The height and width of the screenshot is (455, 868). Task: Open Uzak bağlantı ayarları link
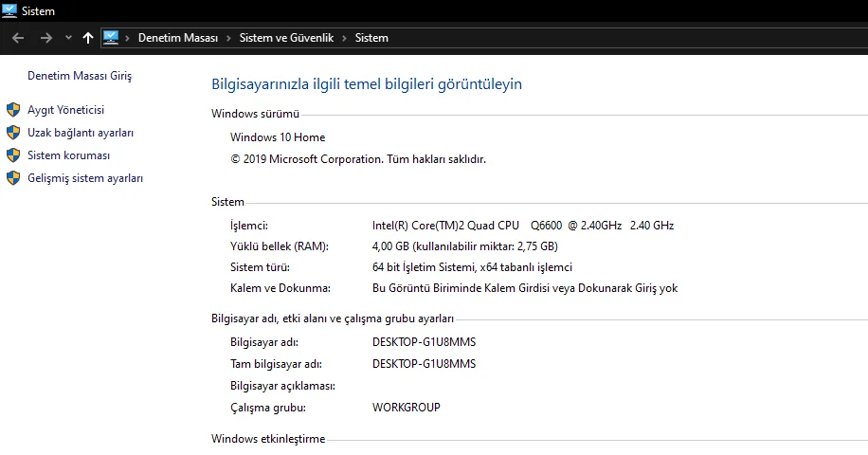[81, 133]
